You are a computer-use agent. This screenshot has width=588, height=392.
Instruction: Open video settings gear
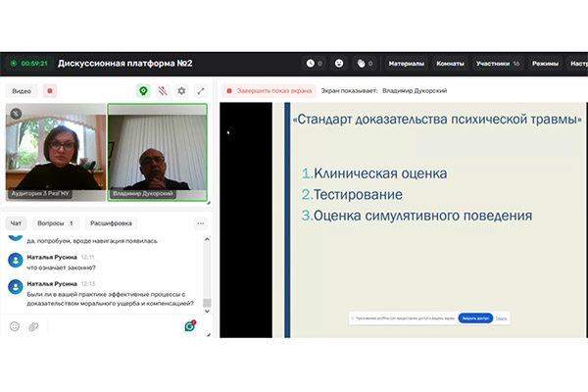(180, 90)
